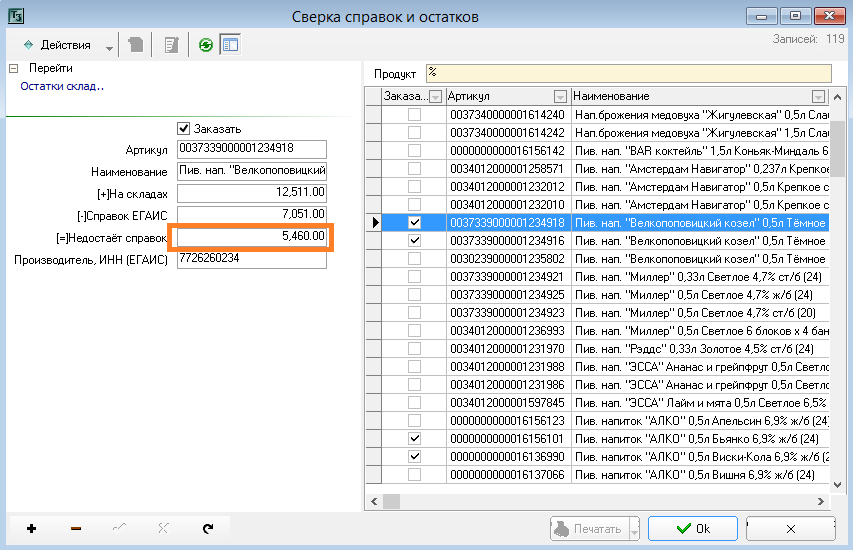853x550 pixels.
Task: Click horizontal scrollbar right arrow
Action: click(821, 501)
